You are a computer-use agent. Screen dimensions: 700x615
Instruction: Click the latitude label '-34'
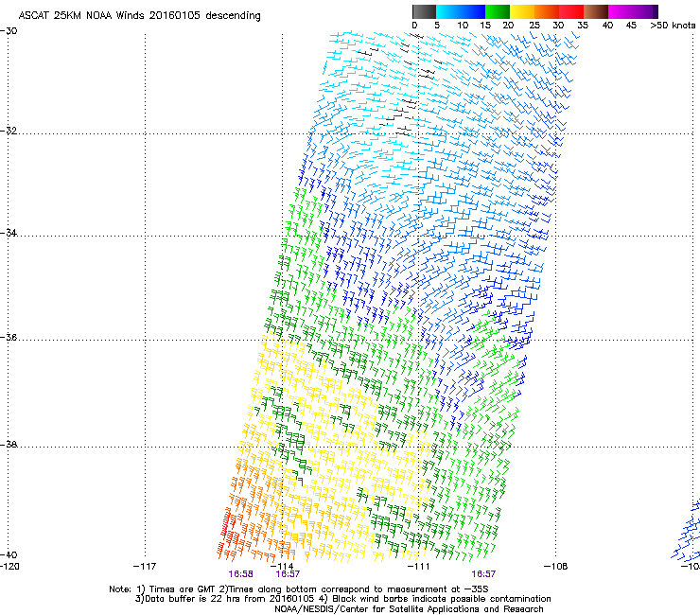tap(9, 233)
